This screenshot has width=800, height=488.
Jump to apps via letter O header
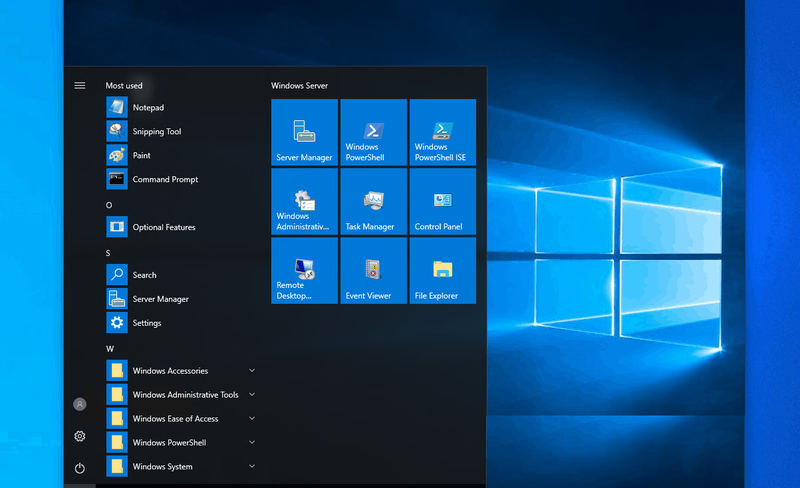(109, 205)
